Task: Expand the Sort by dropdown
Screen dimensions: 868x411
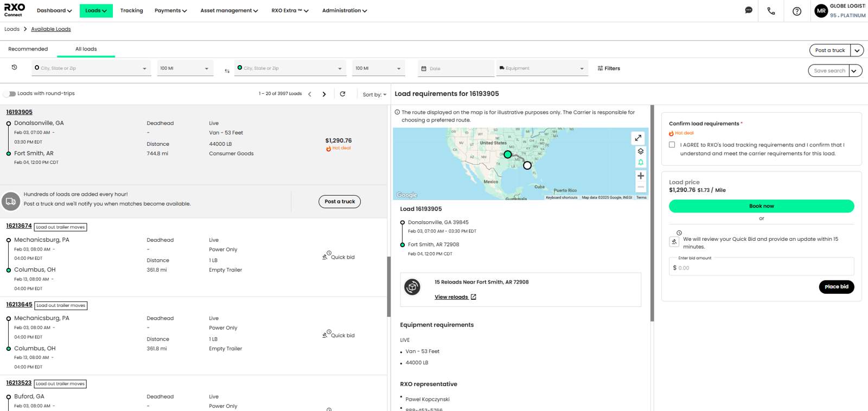Action: [x=374, y=94]
